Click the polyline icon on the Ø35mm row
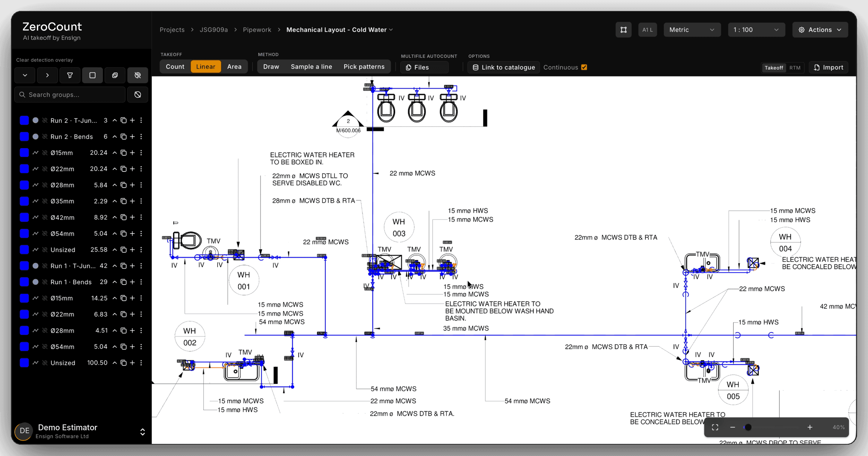This screenshot has width=868, height=456. point(35,201)
